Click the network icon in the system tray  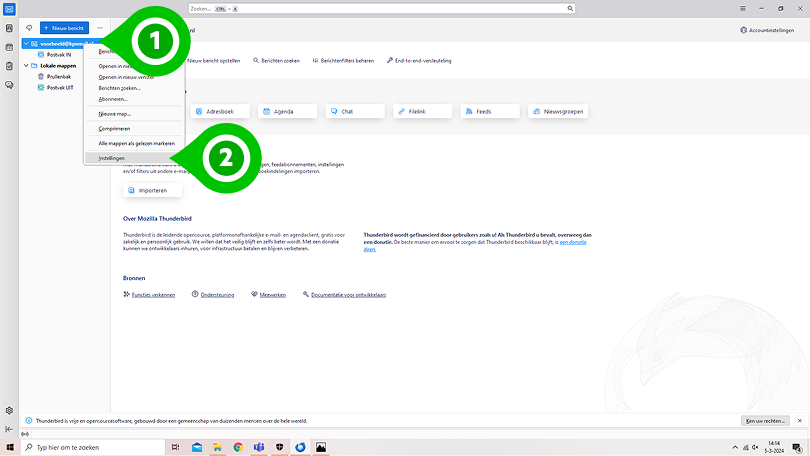tap(745, 447)
